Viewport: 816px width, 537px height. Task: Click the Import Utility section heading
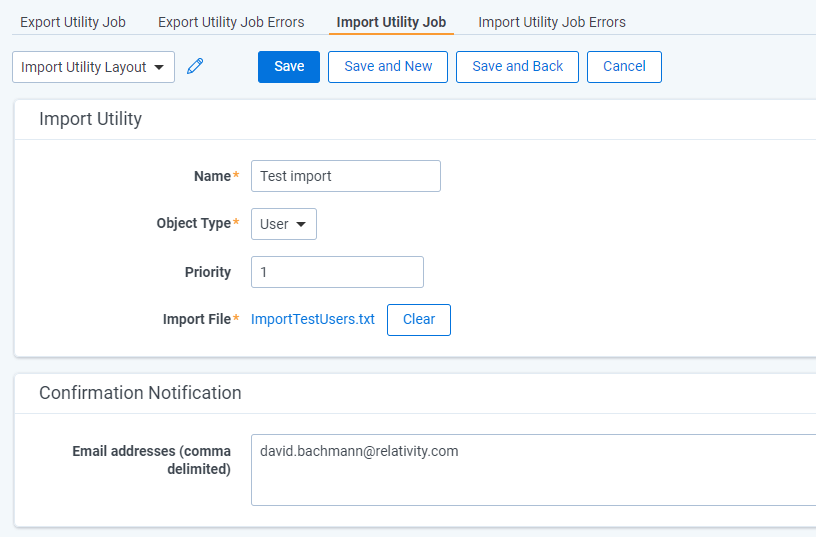point(91,119)
